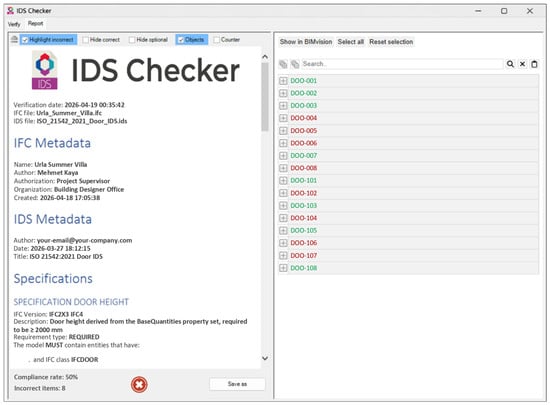Image resolution: width=550 pixels, height=405 pixels.
Task: Expand the DOO-002 tree node
Action: (x=283, y=93)
